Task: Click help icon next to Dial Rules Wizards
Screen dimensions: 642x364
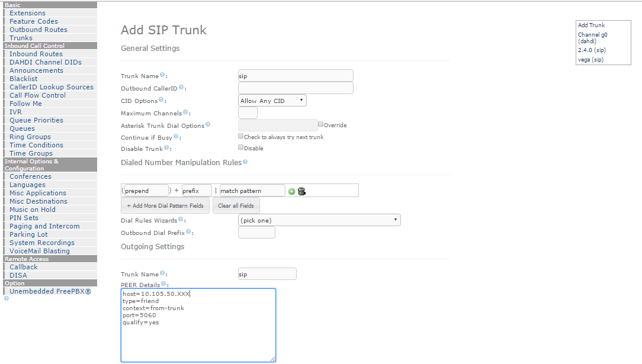Action: coord(181,219)
